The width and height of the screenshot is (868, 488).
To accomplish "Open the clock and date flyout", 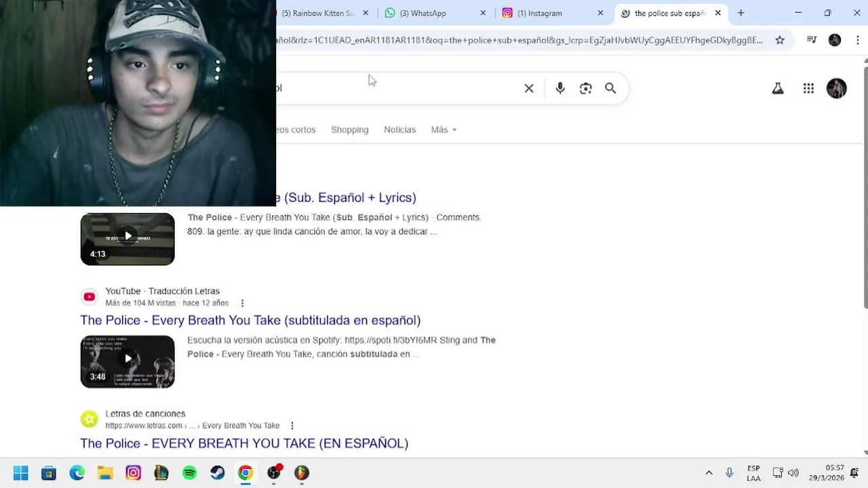I will tap(826, 472).
